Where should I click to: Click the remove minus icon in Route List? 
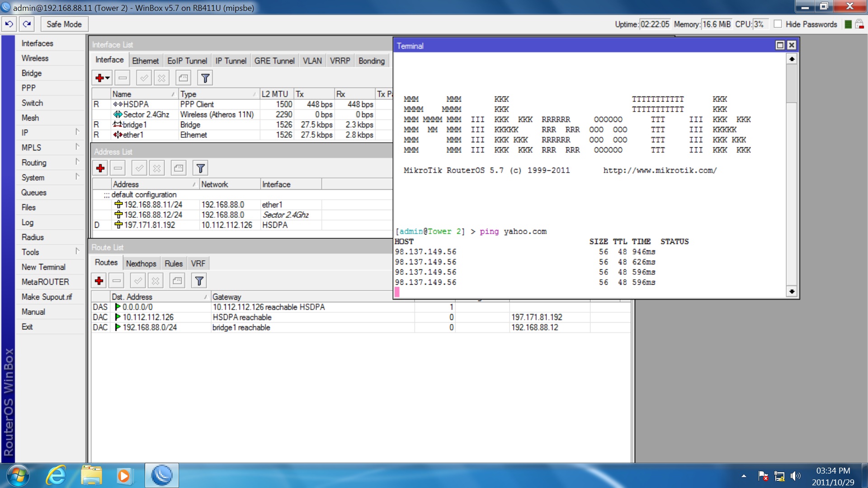117,281
